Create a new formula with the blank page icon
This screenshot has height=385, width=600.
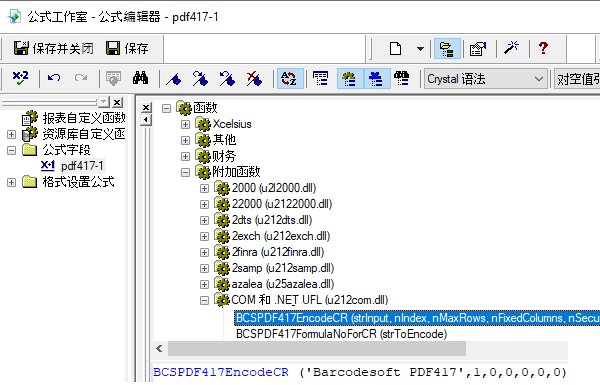395,49
